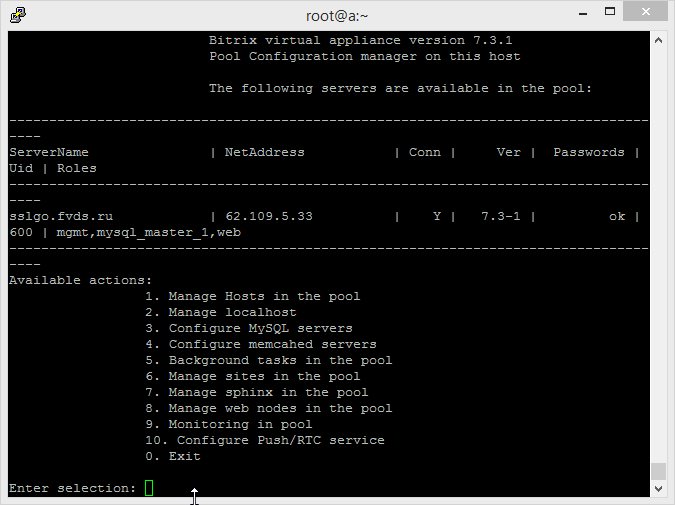The image size is (675, 505).
Task: Click the NetAddress column header
Action: [264, 152]
